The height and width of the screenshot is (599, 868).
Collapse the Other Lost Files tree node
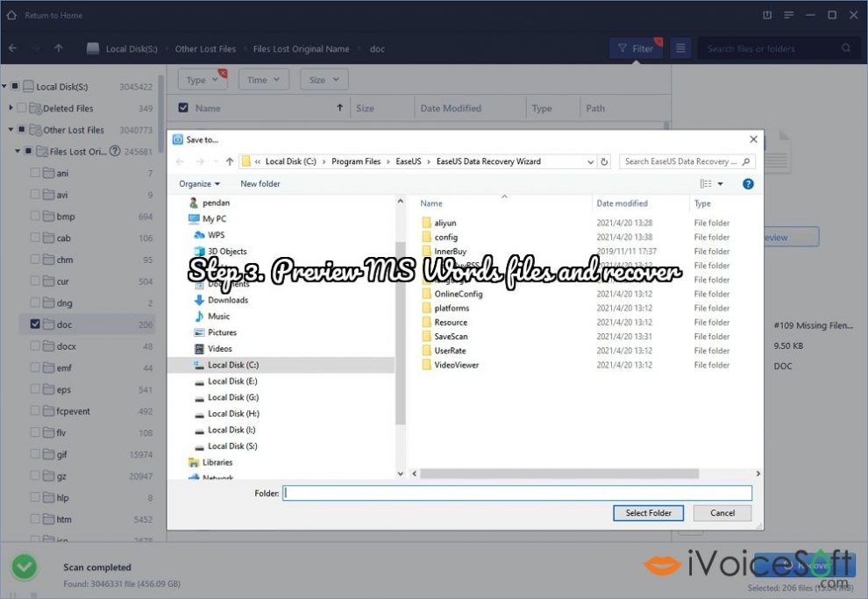11,130
